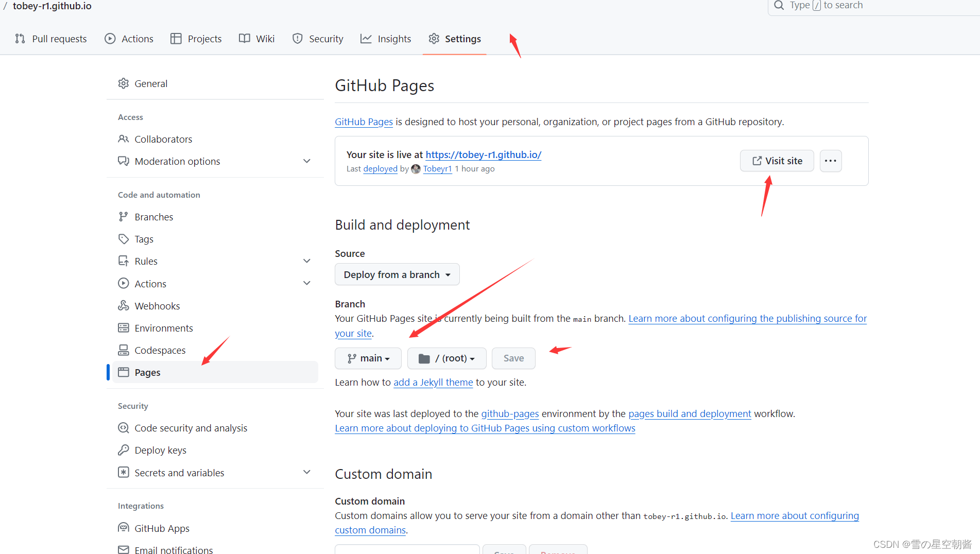Switch to the Actions tab

click(x=129, y=39)
